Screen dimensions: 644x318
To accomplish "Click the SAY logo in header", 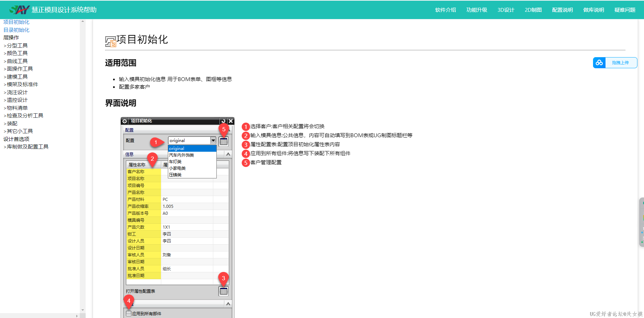I will pyautogui.click(x=19, y=10).
